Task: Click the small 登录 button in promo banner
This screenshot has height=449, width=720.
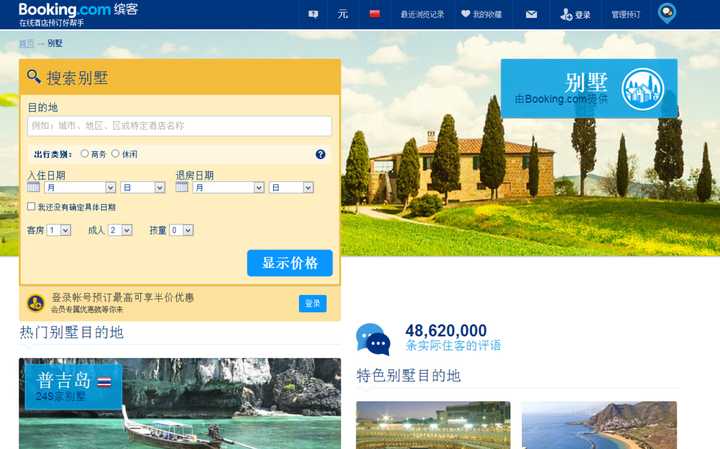Action: tap(313, 303)
